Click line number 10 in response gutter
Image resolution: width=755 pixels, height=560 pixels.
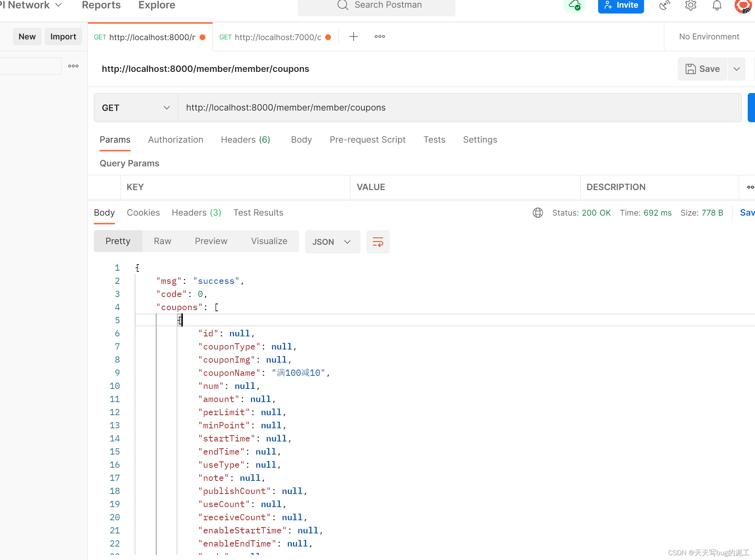(x=115, y=386)
